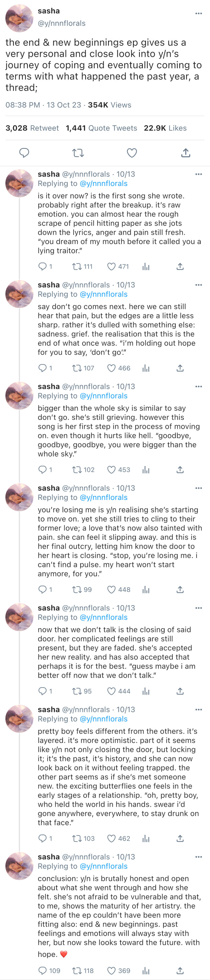Open more options on 'pretty boy' reply
210x980 pixels.
tap(198, 709)
